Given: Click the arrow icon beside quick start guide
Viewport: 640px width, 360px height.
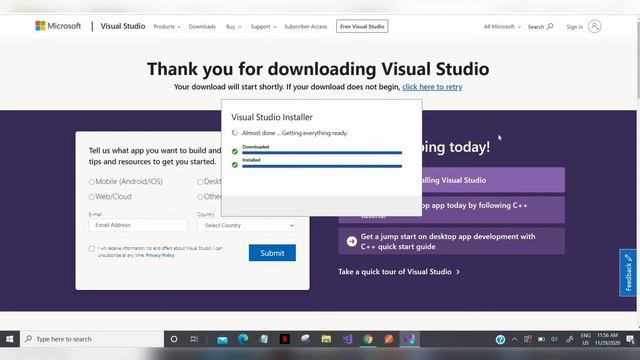Looking at the screenshot, I should tap(351, 242).
